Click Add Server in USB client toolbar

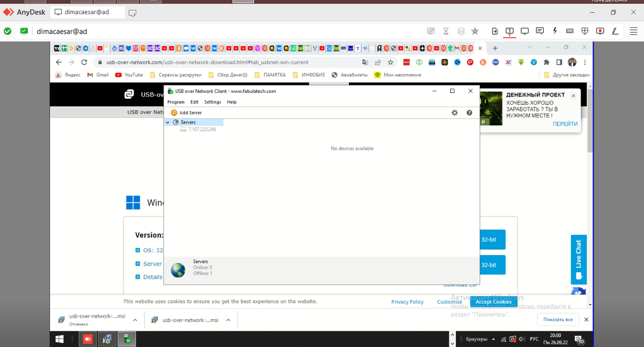coord(186,113)
